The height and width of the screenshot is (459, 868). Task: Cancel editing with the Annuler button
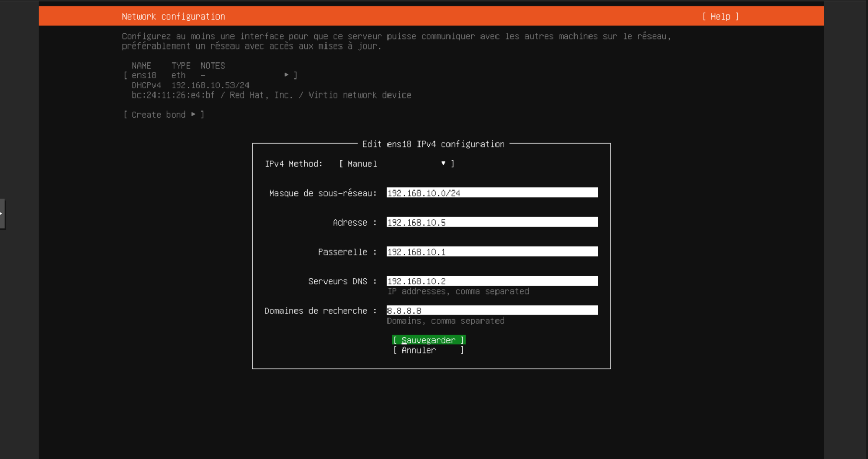click(428, 350)
